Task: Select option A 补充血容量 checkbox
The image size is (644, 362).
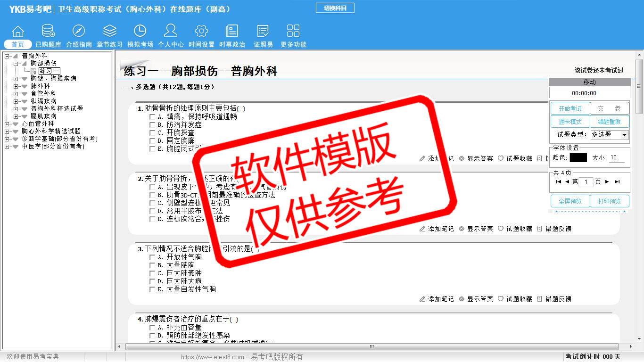Action: (152, 328)
